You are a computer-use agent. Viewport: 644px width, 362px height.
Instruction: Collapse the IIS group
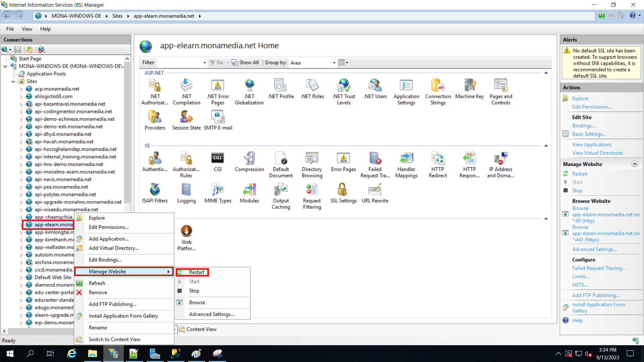[x=546, y=146]
